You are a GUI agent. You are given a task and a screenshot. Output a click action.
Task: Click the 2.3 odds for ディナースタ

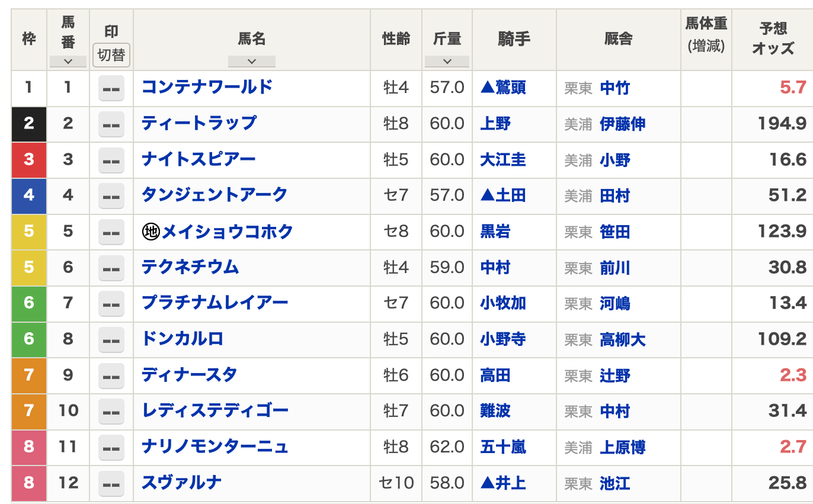(x=793, y=375)
